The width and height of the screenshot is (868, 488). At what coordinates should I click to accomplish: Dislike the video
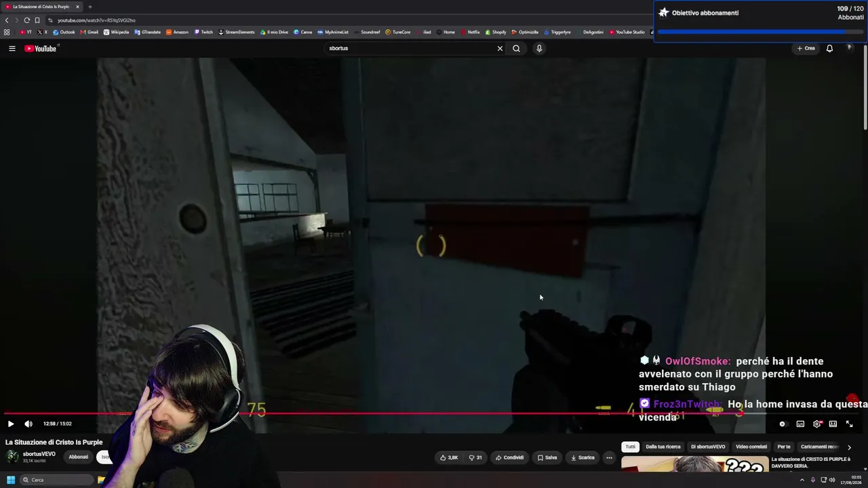click(x=475, y=457)
